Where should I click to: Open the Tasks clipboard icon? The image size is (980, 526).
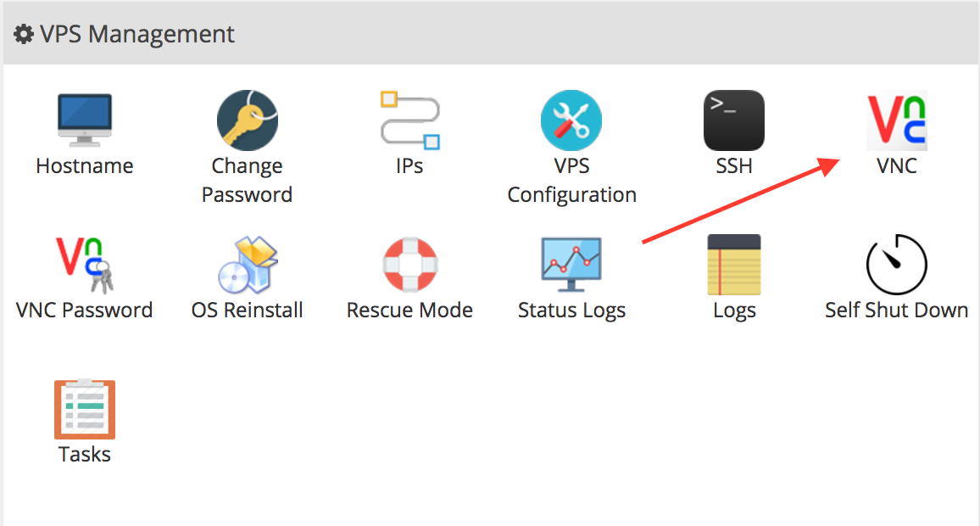click(x=85, y=409)
